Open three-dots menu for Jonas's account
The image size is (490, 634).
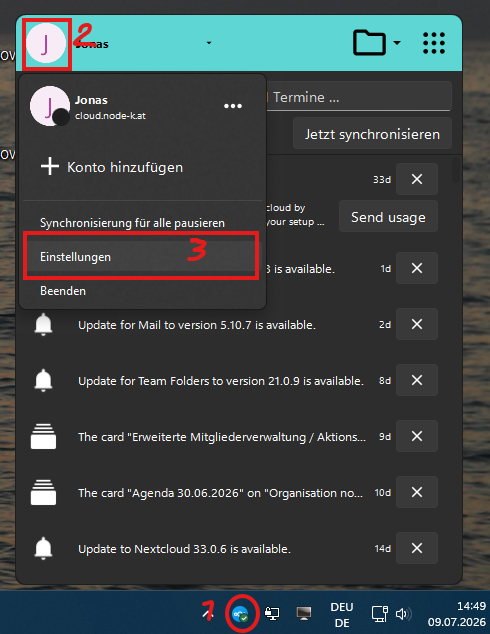[233, 106]
